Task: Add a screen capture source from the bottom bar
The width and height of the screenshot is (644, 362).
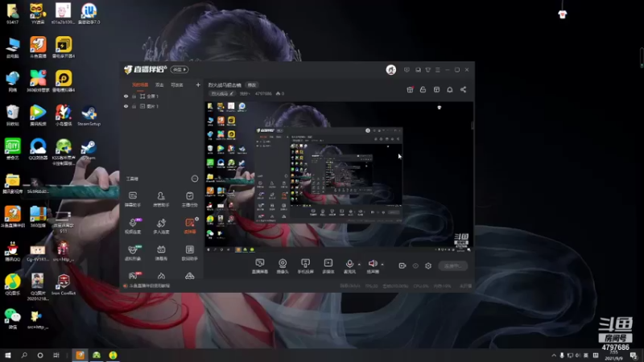Action: pyautogui.click(x=259, y=266)
